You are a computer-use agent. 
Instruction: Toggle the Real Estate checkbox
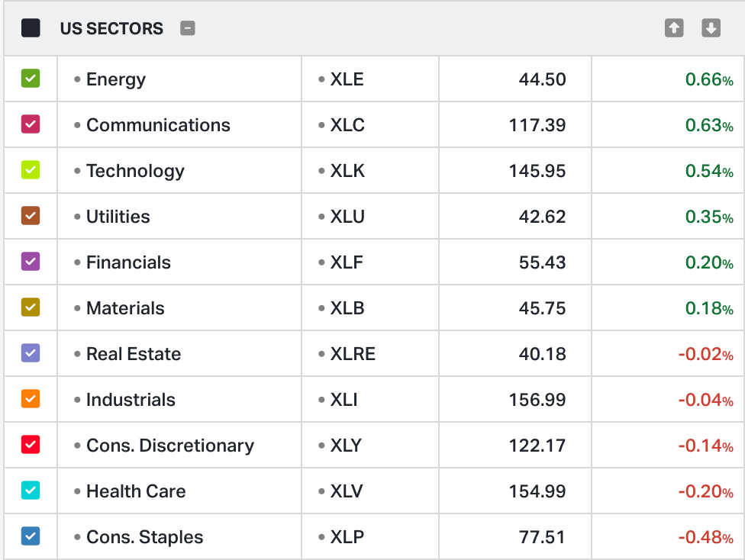point(31,353)
